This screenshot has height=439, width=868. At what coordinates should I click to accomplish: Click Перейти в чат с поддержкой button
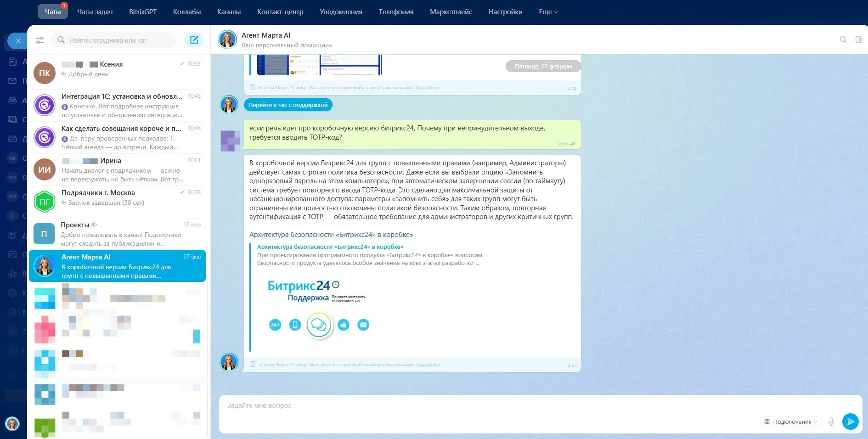click(x=288, y=105)
